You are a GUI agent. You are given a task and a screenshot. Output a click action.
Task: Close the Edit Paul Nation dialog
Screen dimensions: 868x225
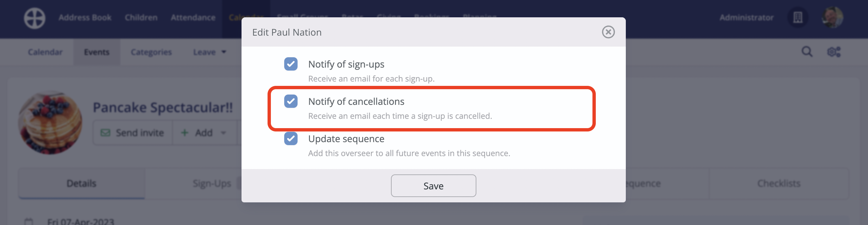(608, 32)
